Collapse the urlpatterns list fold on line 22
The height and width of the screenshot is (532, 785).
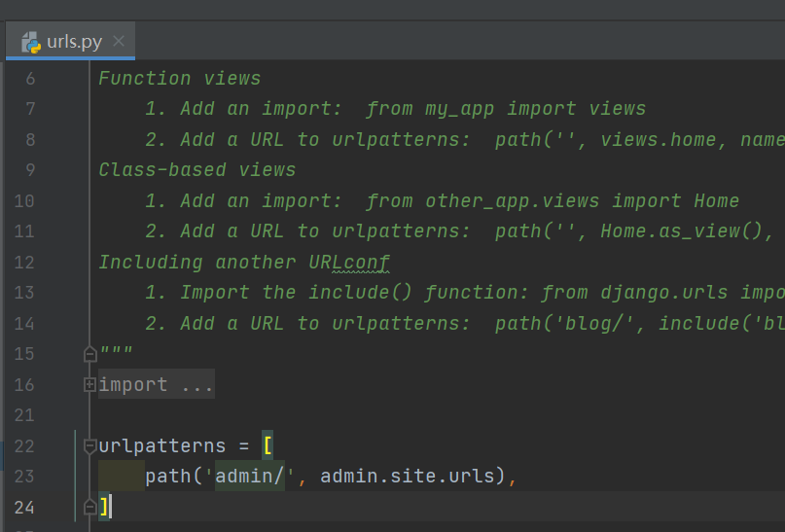[x=89, y=445]
